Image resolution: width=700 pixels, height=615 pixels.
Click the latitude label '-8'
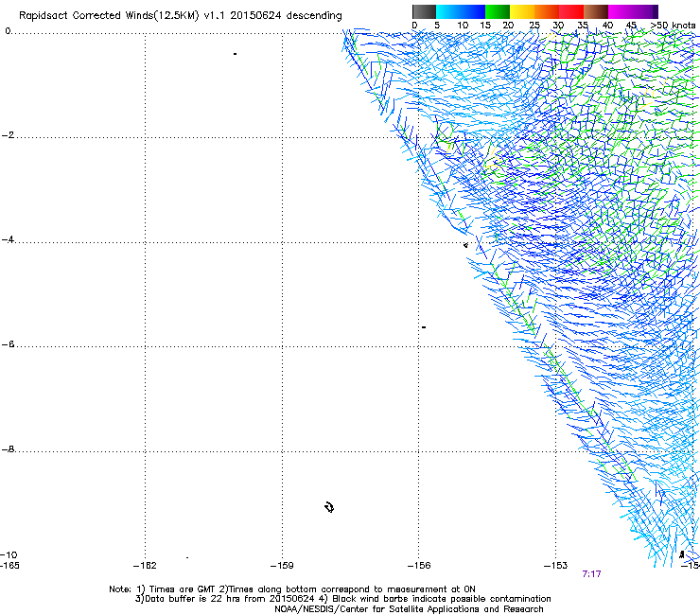click(8, 448)
